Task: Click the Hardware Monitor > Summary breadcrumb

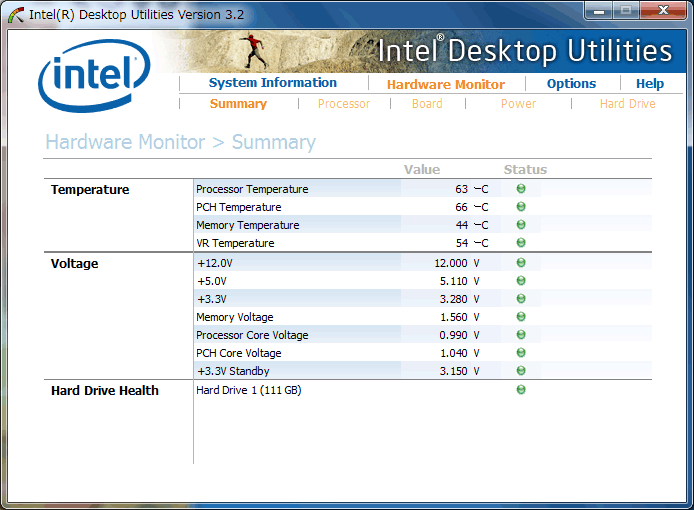Action: (181, 142)
